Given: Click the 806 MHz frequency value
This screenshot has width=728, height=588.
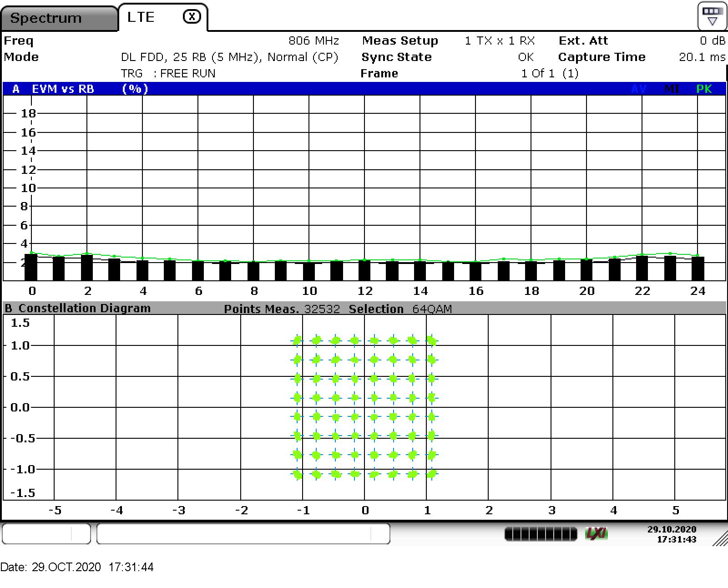Looking at the screenshot, I should 314,41.
